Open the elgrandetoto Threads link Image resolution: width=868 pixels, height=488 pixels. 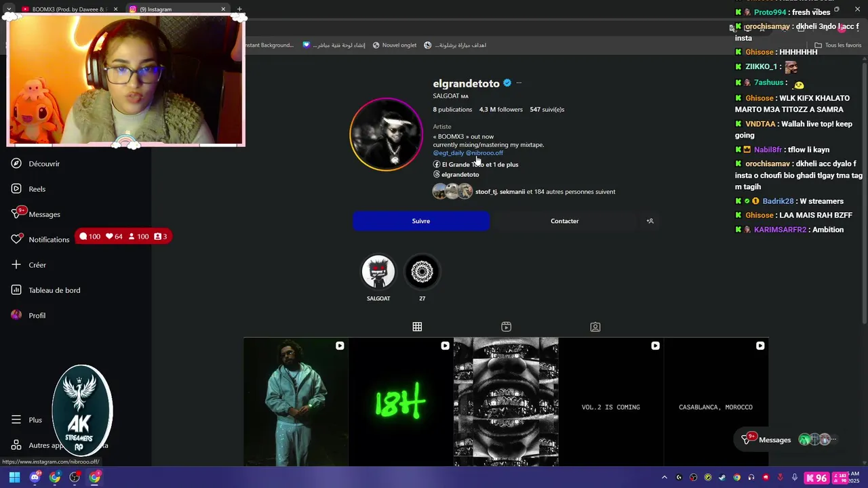pyautogui.click(x=460, y=174)
